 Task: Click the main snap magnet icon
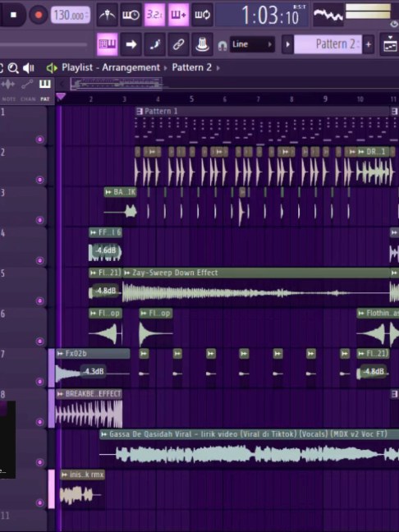222,45
